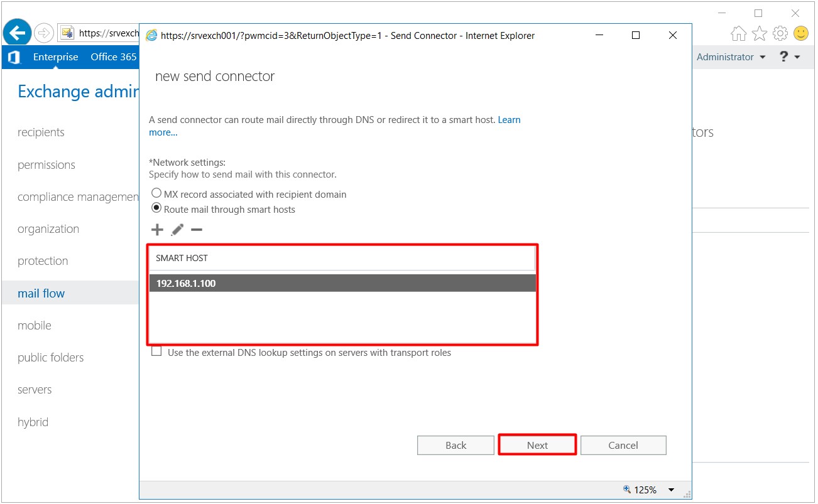Open compliance management section
Image resolution: width=818 pixels, height=504 pixels.
click(x=78, y=197)
